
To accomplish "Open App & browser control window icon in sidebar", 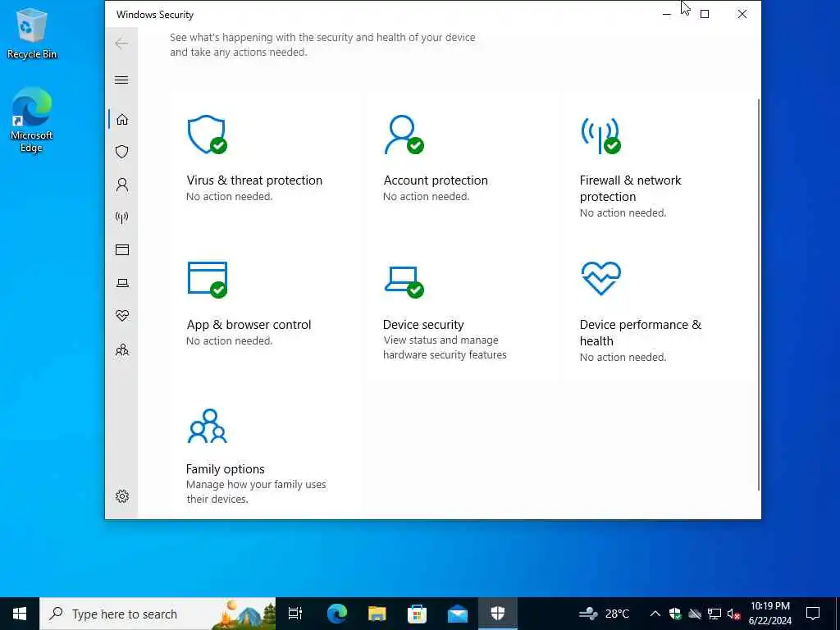I will pyautogui.click(x=122, y=249).
